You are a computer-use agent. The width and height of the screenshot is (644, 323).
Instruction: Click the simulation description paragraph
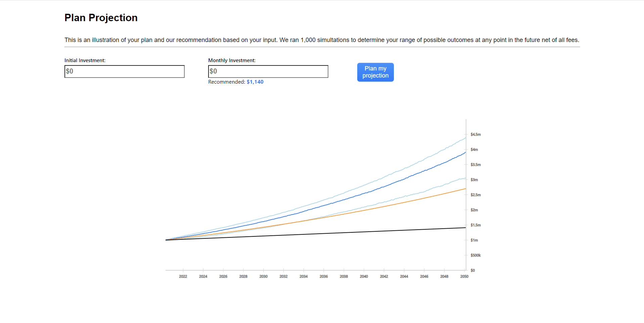click(322, 40)
